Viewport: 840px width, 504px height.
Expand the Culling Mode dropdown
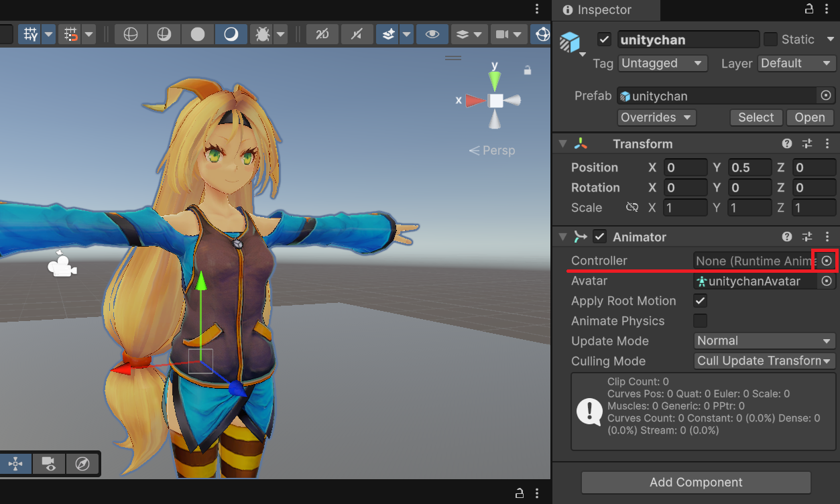pyautogui.click(x=764, y=361)
